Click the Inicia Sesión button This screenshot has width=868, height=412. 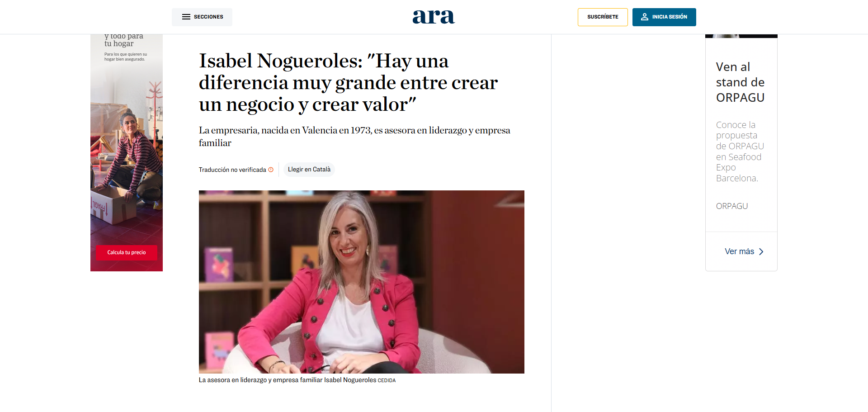664,17
